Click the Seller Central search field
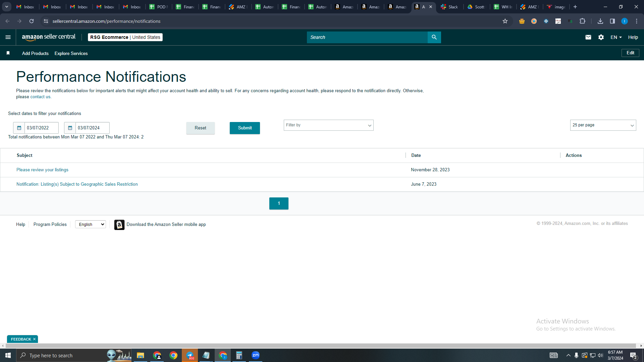 pos(367,37)
